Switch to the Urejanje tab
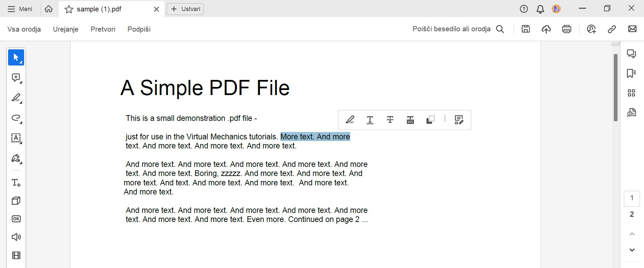This screenshot has width=644, height=268. 66,29
